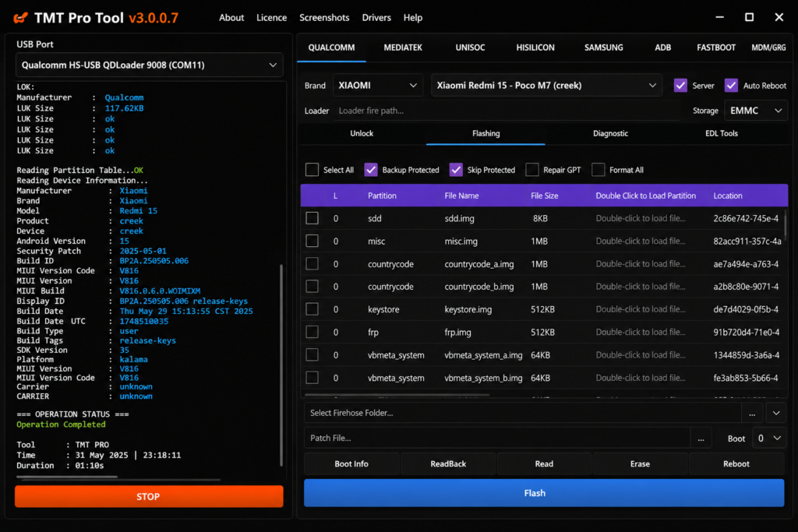Click the File Size column header
The width and height of the screenshot is (798, 532).
click(544, 196)
